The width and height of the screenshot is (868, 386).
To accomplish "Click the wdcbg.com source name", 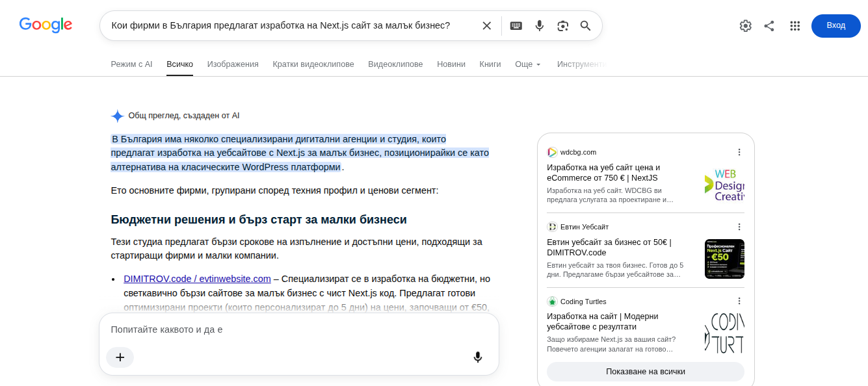I will click(578, 152).
